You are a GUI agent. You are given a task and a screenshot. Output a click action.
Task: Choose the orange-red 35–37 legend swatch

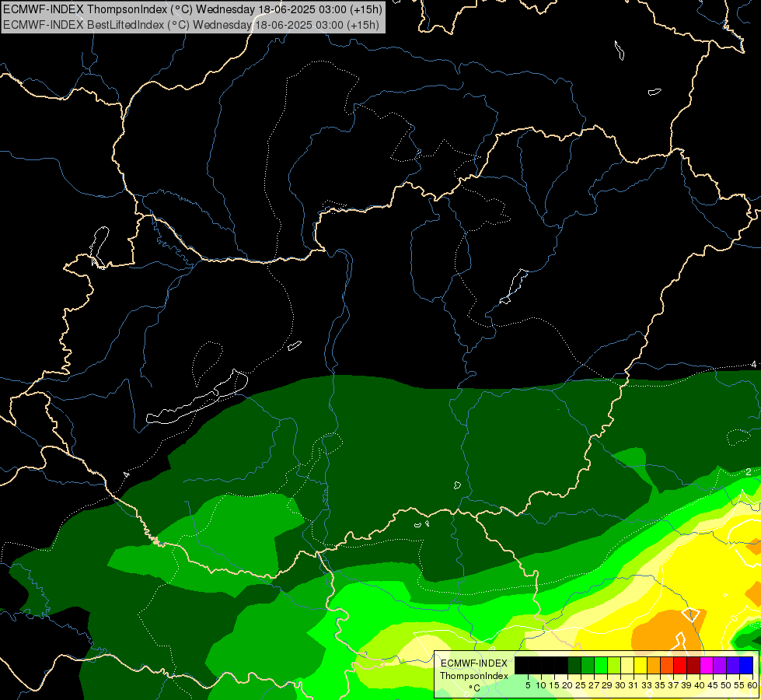tap(667, 665)
